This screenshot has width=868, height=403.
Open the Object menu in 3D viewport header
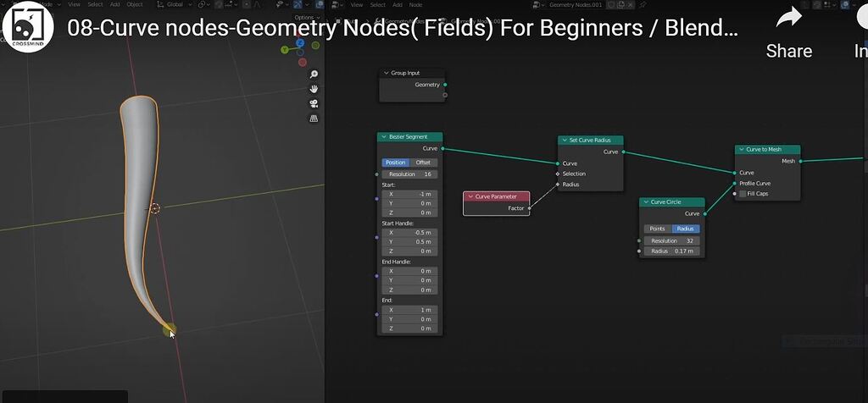click(x=135, y=4)
